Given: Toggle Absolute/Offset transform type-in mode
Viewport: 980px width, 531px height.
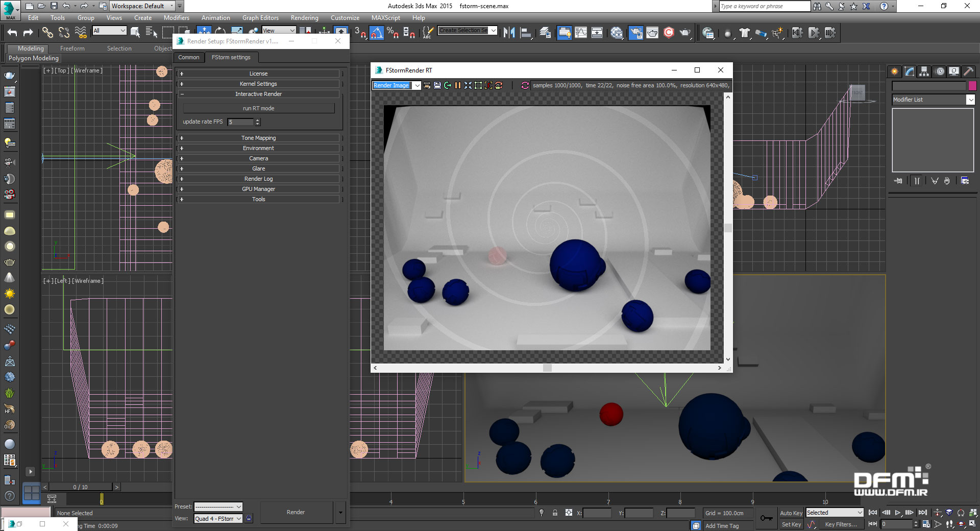Looking at the screenshot, I should pyautogui.click(x=569, y=513).
